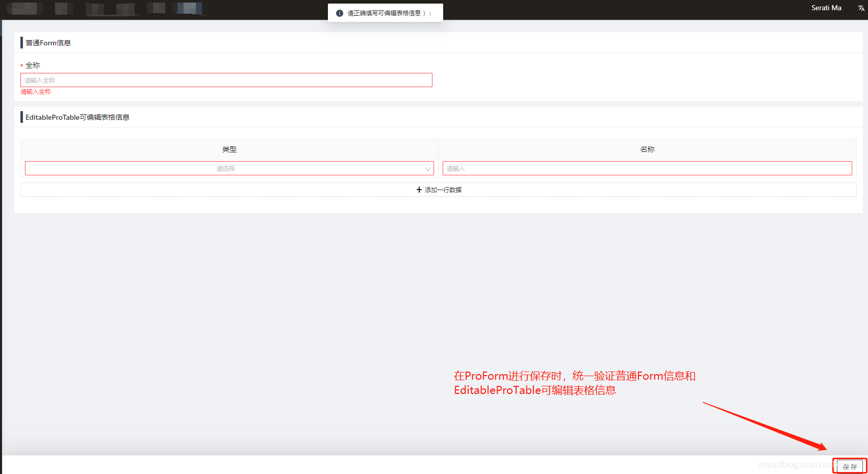Focus the 请输入全称 name input
This screenshot has height=474, width=868.
(226, 80)
